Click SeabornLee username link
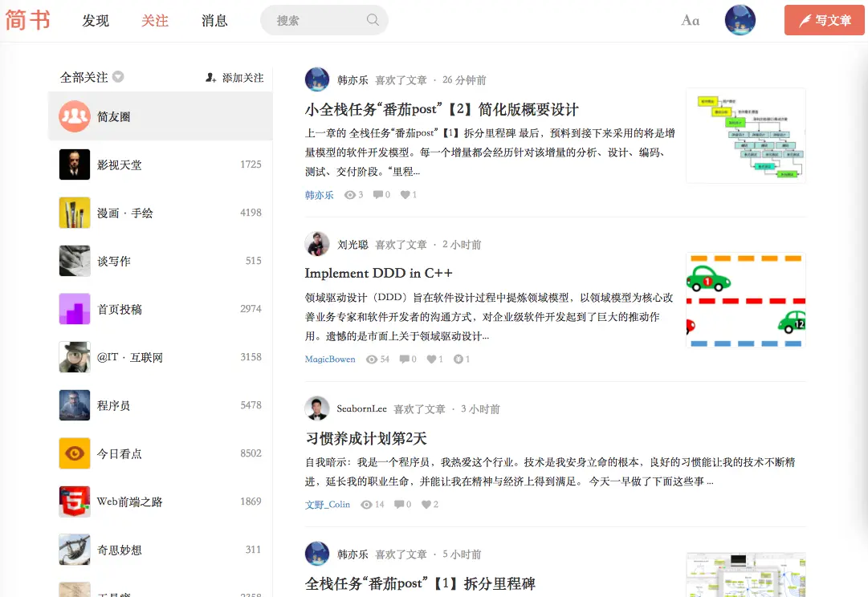This screenshot has width=868, height=597. (361, 409)
